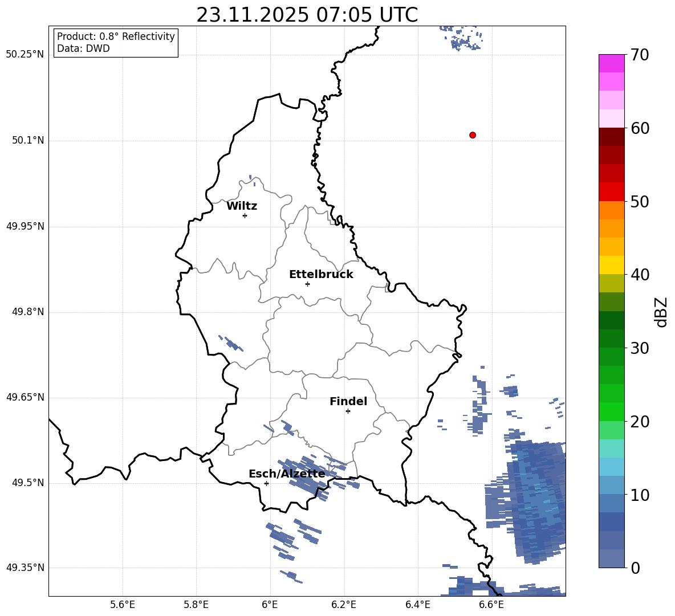The width and height of the screenshot is (675, 616).
Task: Click the 40 colorbar tick label
Action: click(640, 275)
